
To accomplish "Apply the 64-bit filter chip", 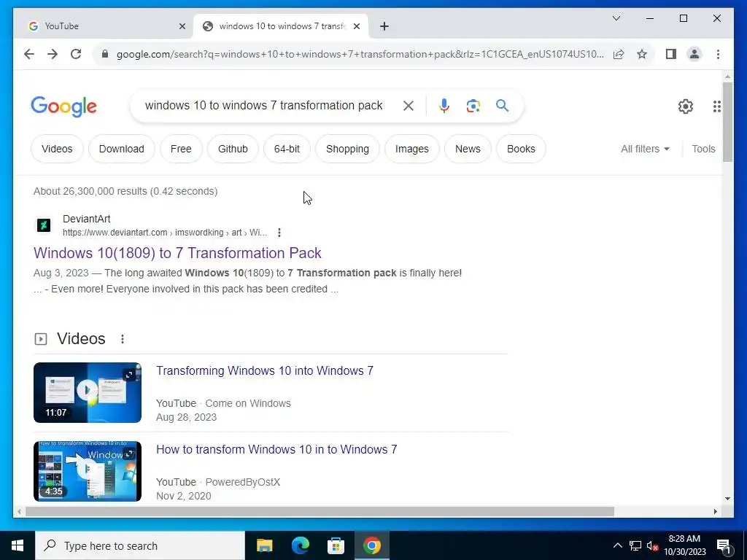I will (x=287, y=149).
